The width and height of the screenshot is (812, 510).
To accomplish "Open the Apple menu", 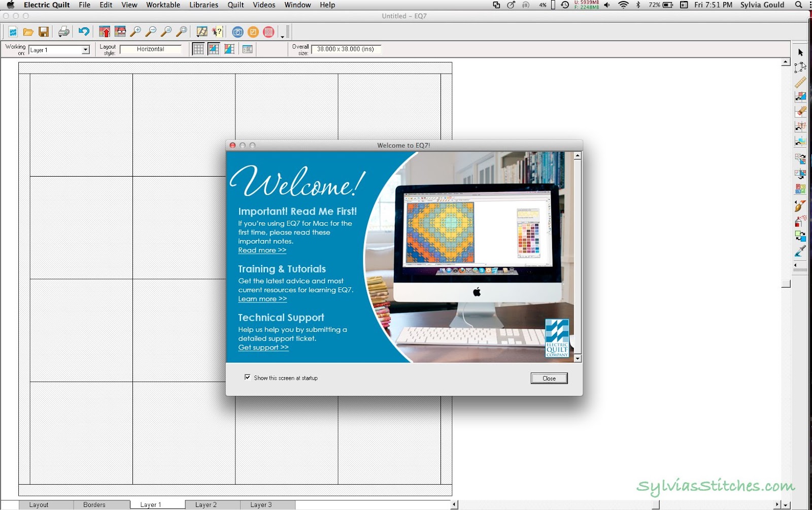I will [x=11, y=5].
